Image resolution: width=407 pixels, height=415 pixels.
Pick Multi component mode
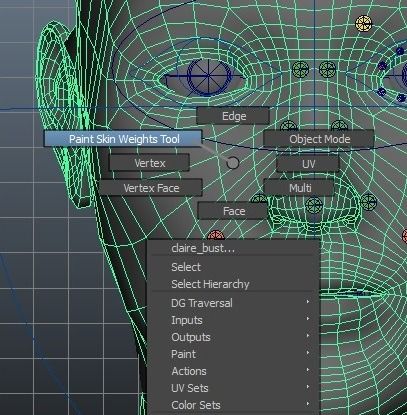[299, 188]
